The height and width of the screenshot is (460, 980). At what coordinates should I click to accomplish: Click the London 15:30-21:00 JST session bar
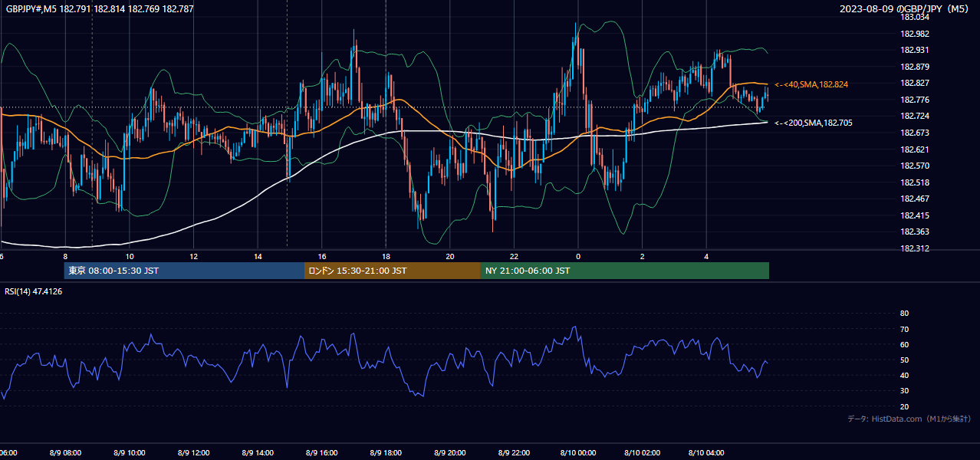393,271
